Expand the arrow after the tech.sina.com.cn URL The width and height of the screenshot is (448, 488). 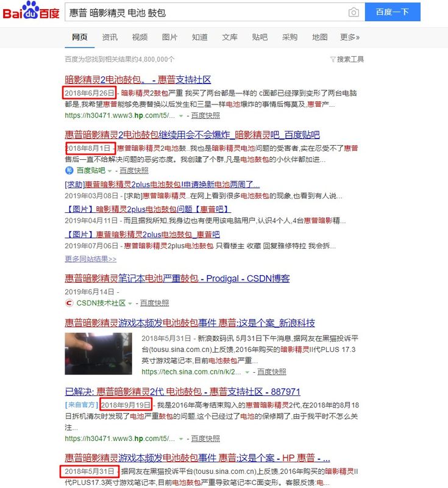(247, 371)
